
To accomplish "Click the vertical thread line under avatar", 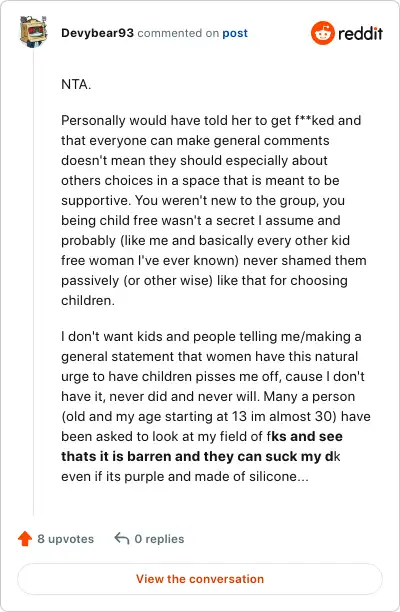I will click(x=33, y=281).
